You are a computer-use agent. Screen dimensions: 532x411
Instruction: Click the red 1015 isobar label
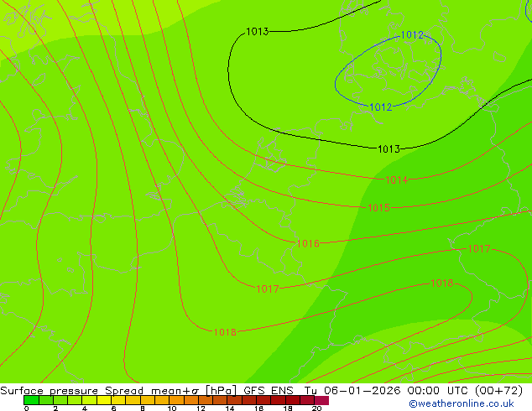378,207
